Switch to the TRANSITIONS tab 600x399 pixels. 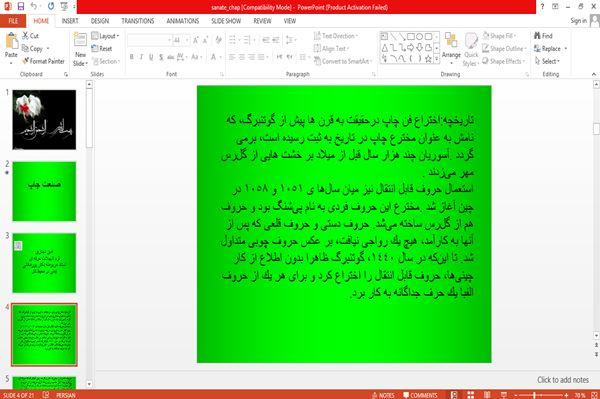[x=138, y=21]
